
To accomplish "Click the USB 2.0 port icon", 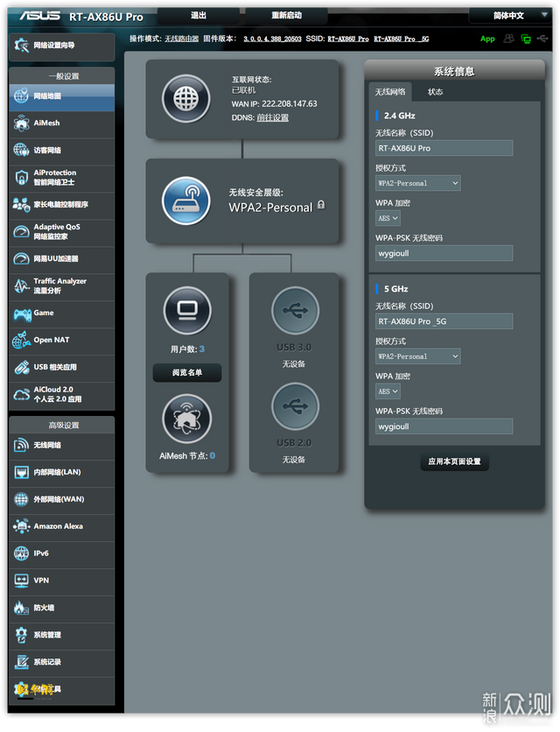I will pos(295,406).
